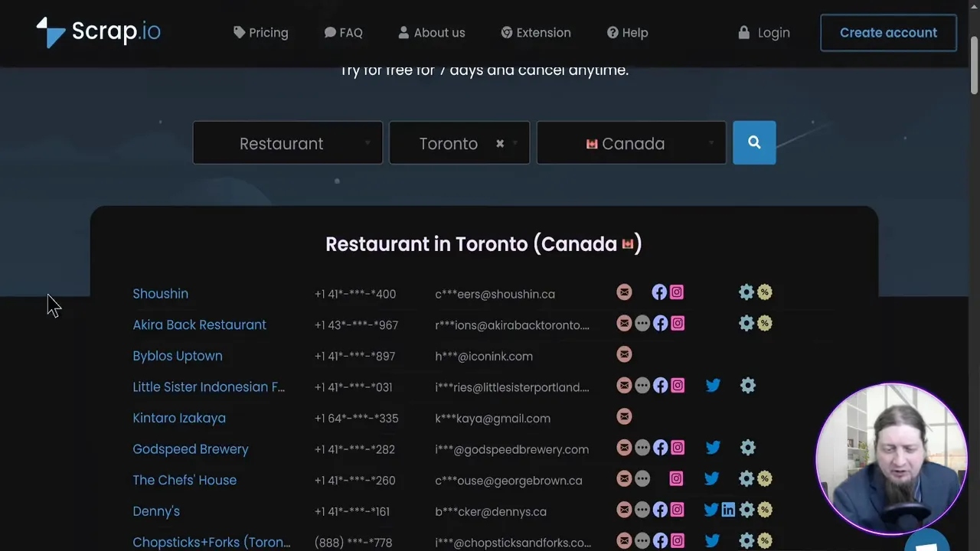This screenshot has height=551, width=980.
Task: Open the Shoushin restaurant link
Action: click(x=160, y=294)
